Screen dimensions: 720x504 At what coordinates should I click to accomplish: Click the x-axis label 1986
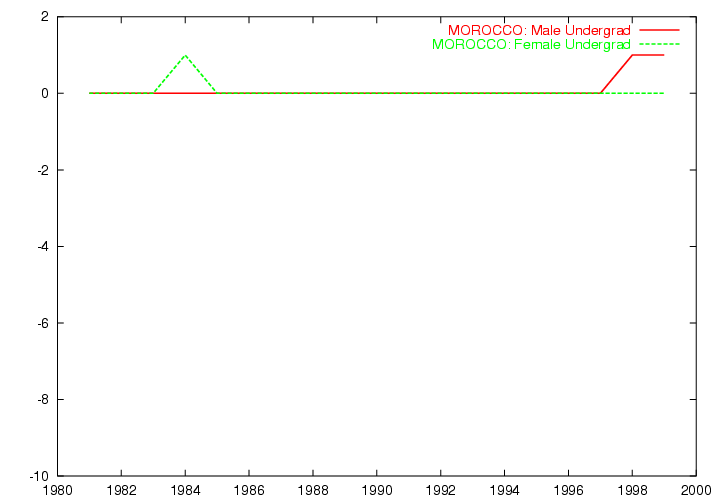point(249,490)
